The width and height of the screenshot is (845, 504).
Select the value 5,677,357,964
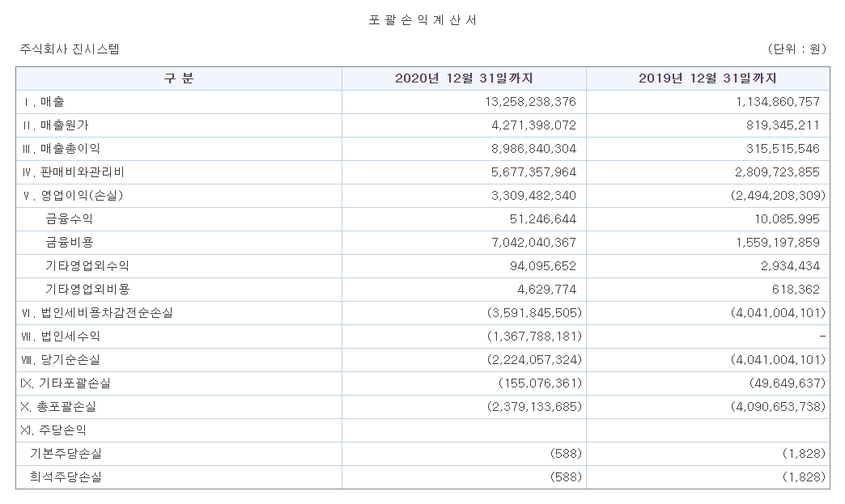click(533, 172)
